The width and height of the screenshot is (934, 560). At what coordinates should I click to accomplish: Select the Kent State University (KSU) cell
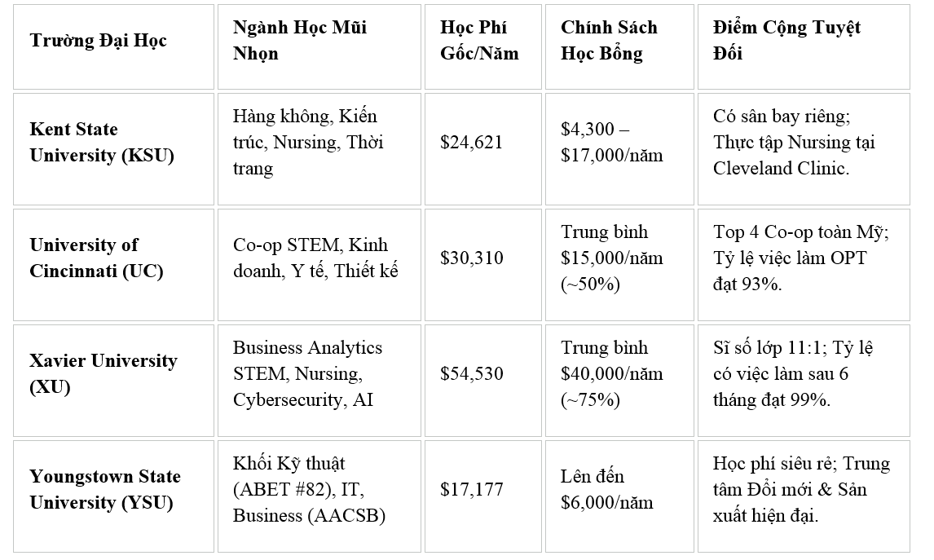click(113, 149)
